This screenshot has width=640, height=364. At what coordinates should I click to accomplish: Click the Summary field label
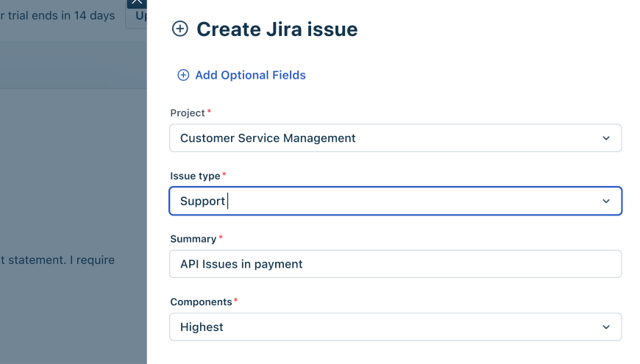193,239
